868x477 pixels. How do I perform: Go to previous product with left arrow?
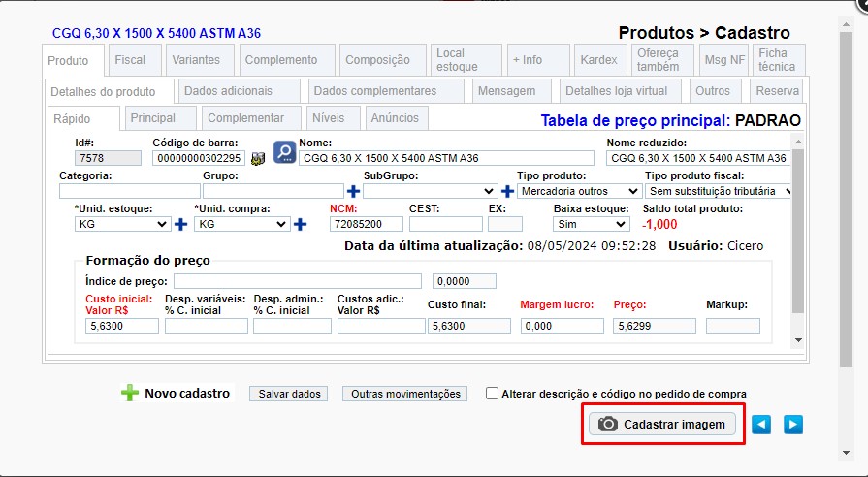pyautogui.click(x=761, y=425)
